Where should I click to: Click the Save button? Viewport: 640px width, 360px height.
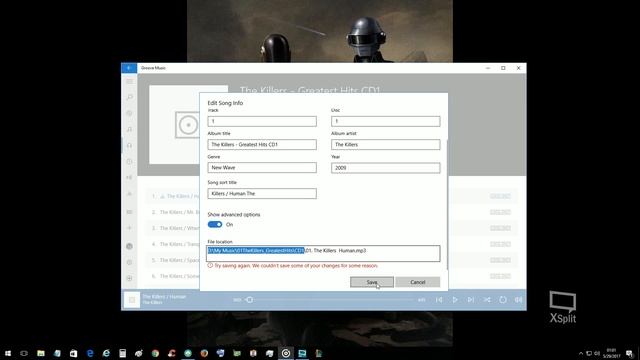click(x=372, y=282)
